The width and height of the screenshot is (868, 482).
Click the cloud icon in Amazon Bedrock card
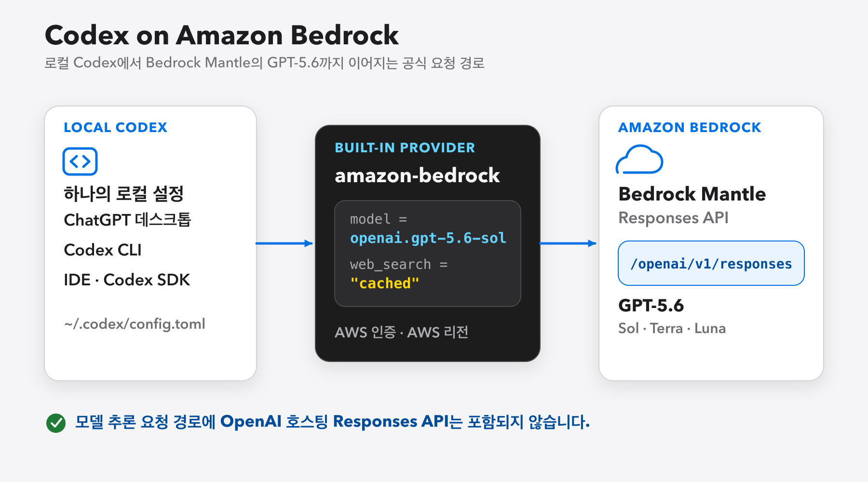coord(639,159)
